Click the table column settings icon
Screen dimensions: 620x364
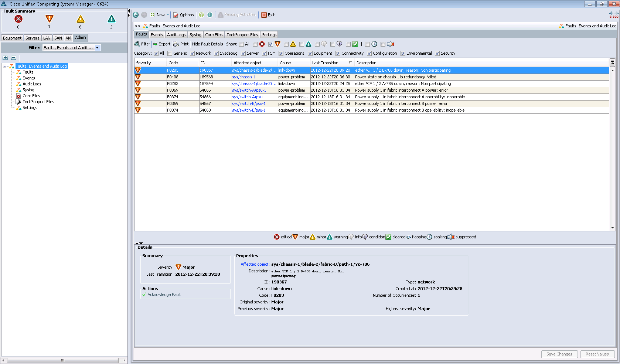(612, 62)
